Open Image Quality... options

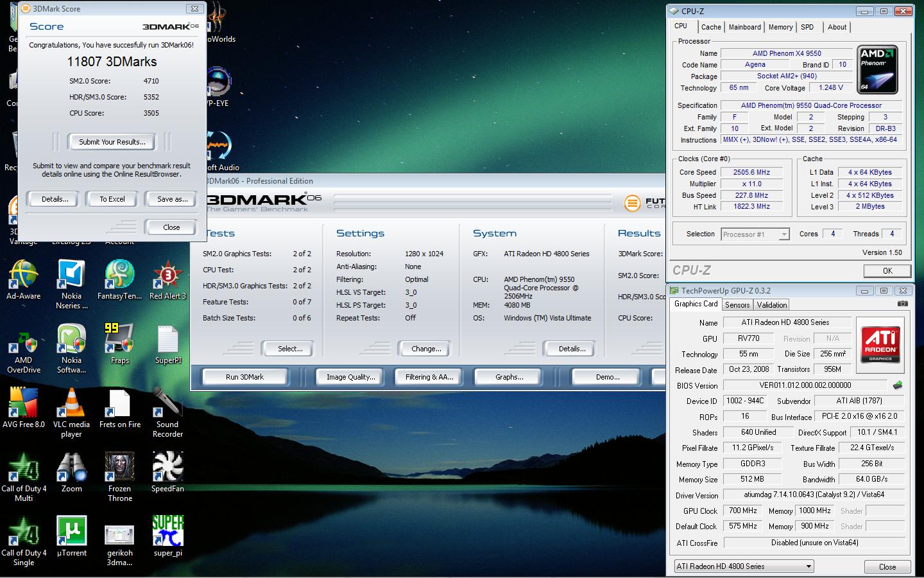tap(350, 377)
